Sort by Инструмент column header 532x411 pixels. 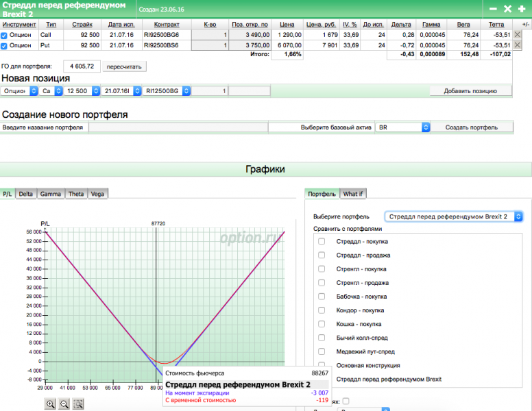pyautogui.click(x=19, y=25)
